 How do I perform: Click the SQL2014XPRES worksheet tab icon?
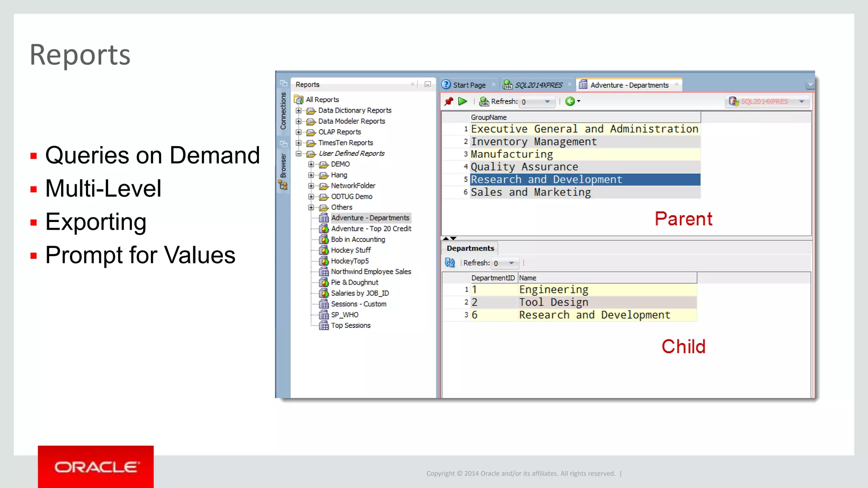[x=507, y=85]
